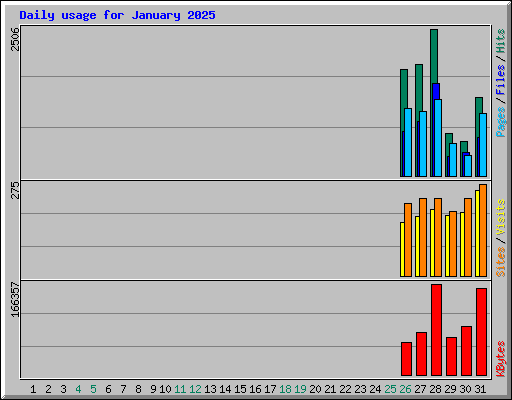Select the yellow Visits bar for day 28
The width and height of the screenshot is (512, 400).
click(432, 243)
